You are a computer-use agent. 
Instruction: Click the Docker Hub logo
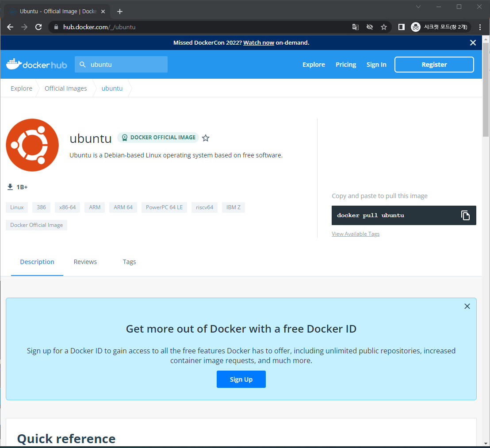pyautogui.click(x=37, y=65)
